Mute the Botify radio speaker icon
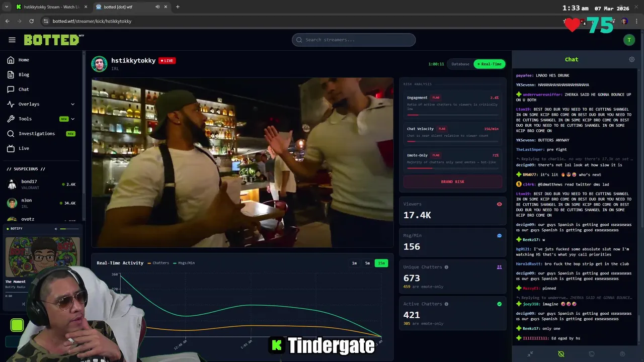The height and width of the screenshot is (362, 644). coord(56,229)
